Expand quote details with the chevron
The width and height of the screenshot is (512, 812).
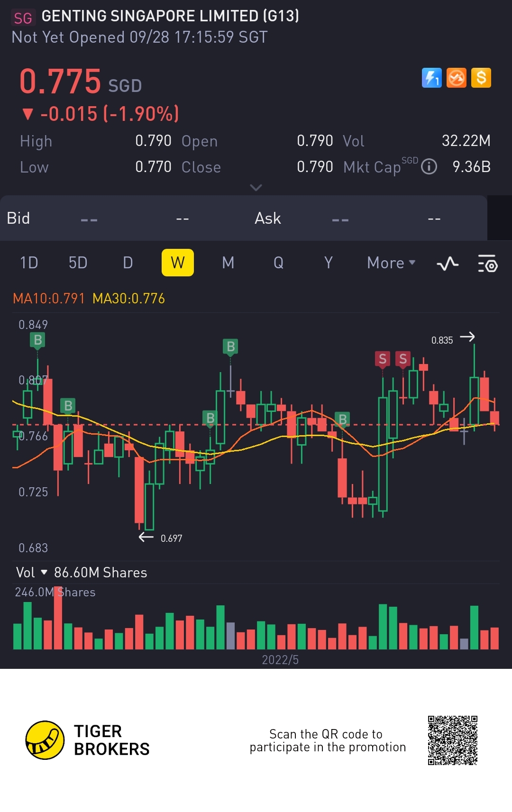point(256,188)
